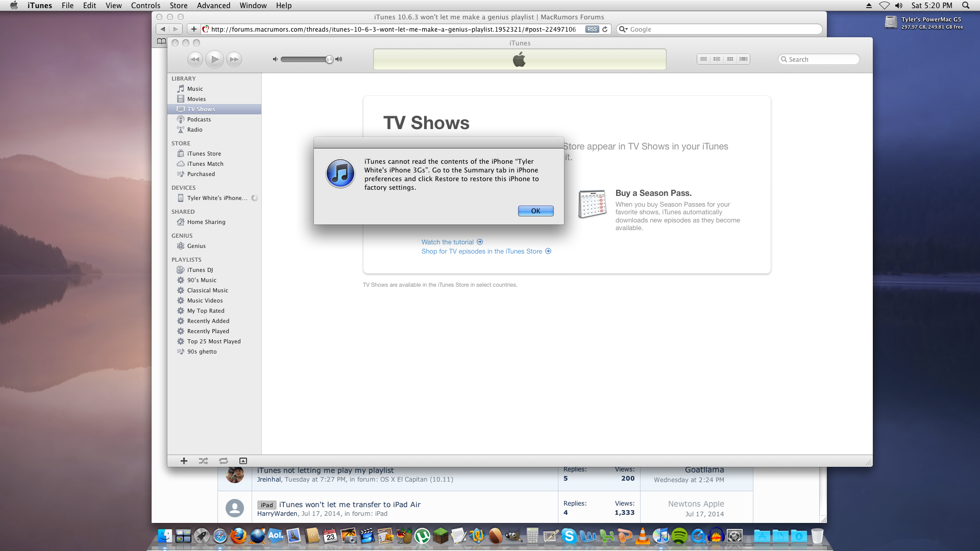Switch to song list view
This screenshot has height=551, width=980.
pos(703,59)
